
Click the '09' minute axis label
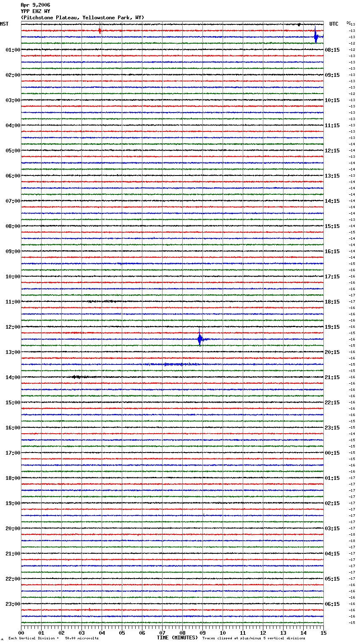pyautogui.click(x=202, y=633)
